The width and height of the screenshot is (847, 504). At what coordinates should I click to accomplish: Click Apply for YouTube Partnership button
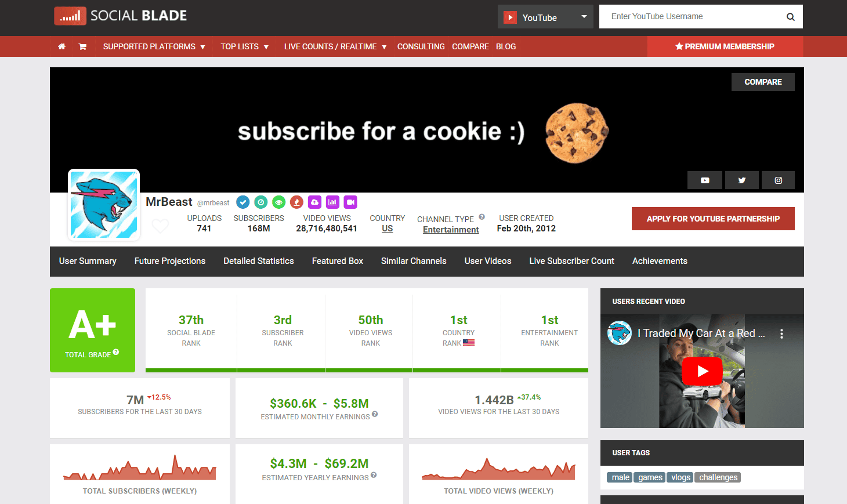[x=713, y=219]
